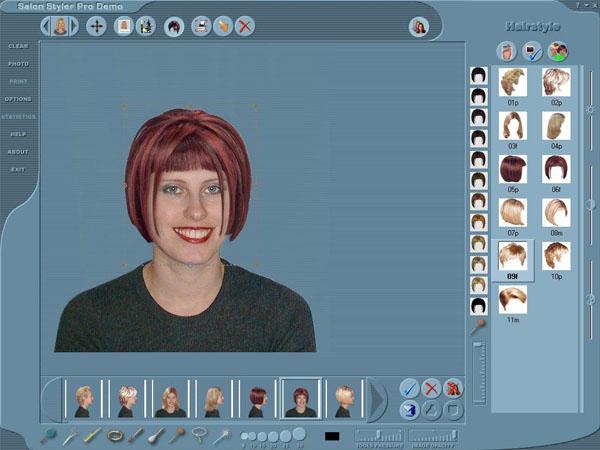Click the red X delete icon in top toolbar
The image size is (600, 450).
245,26
